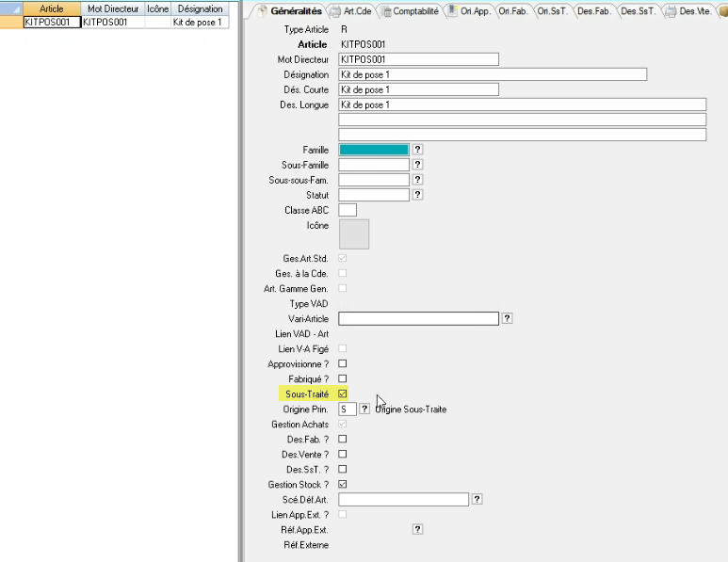Click the Sous-Famille lookup help icon

point(418,165)
